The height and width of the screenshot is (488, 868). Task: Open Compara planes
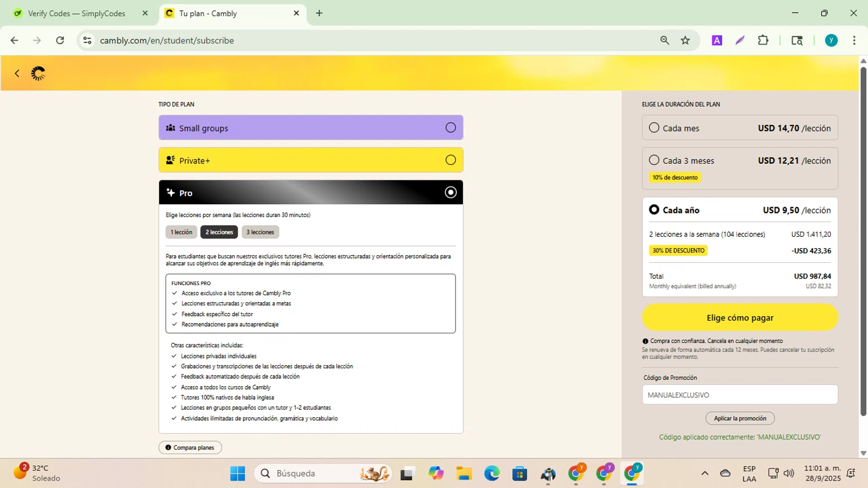coord(190,447)
